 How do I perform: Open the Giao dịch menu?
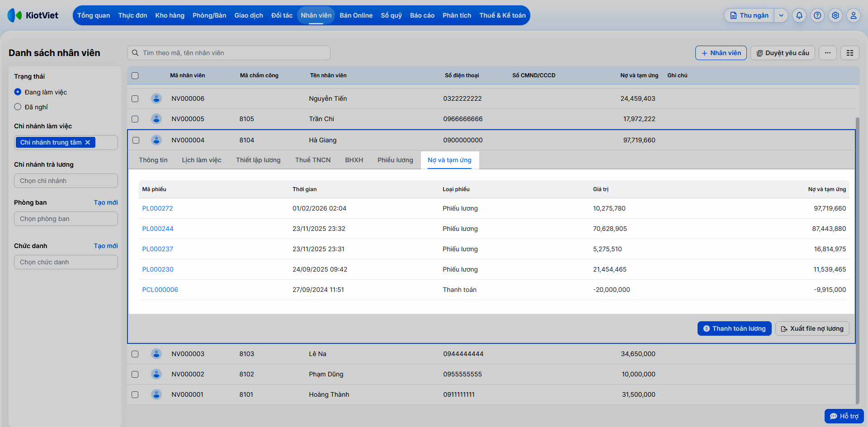[249, 15]
